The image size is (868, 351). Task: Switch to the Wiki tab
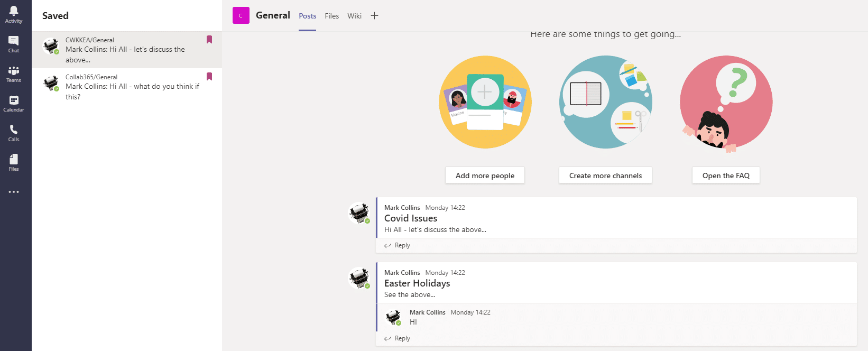[x=355, y=16]
